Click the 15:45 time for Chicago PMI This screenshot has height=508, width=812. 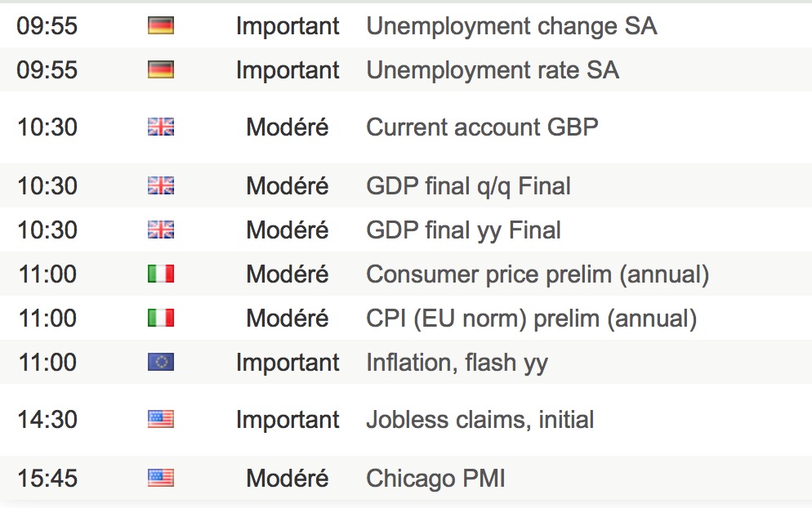point(47,478)
